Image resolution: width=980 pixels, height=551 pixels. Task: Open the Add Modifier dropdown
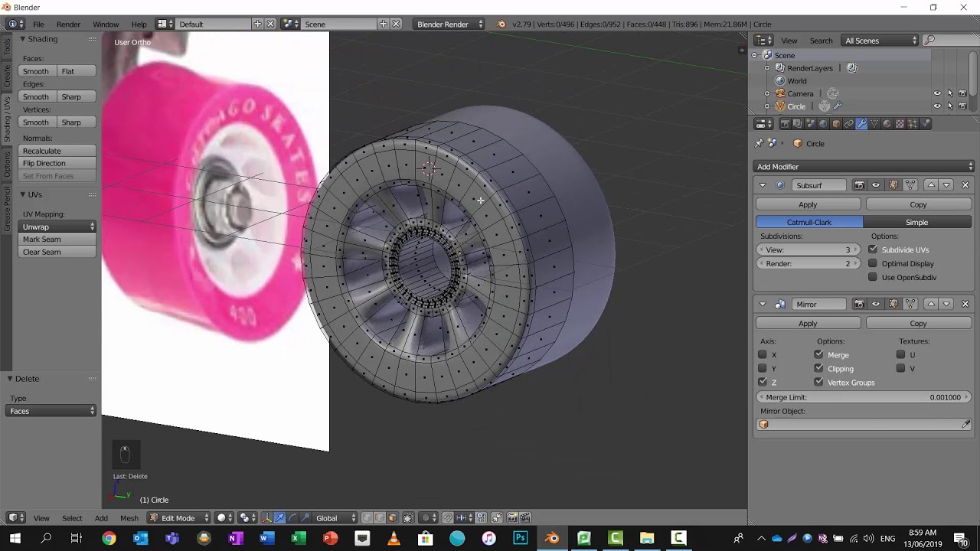pos(864,167)
